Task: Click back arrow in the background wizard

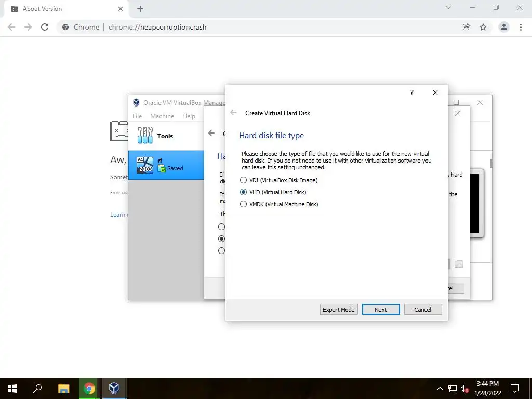Action: [x=212, y=133]
